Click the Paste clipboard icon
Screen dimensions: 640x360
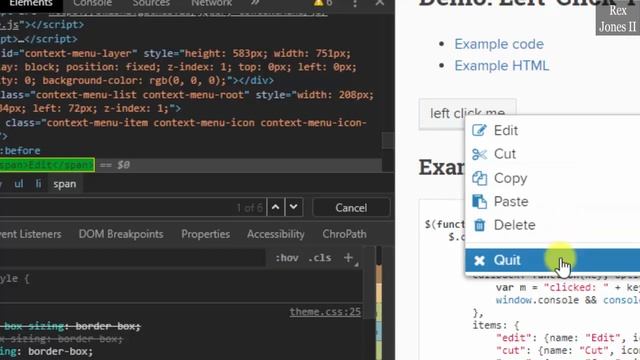coord(480,202)
